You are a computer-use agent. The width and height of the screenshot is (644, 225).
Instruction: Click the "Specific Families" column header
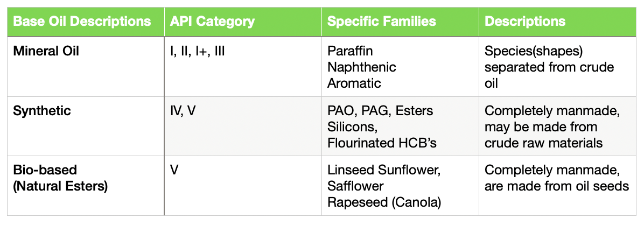382,22
